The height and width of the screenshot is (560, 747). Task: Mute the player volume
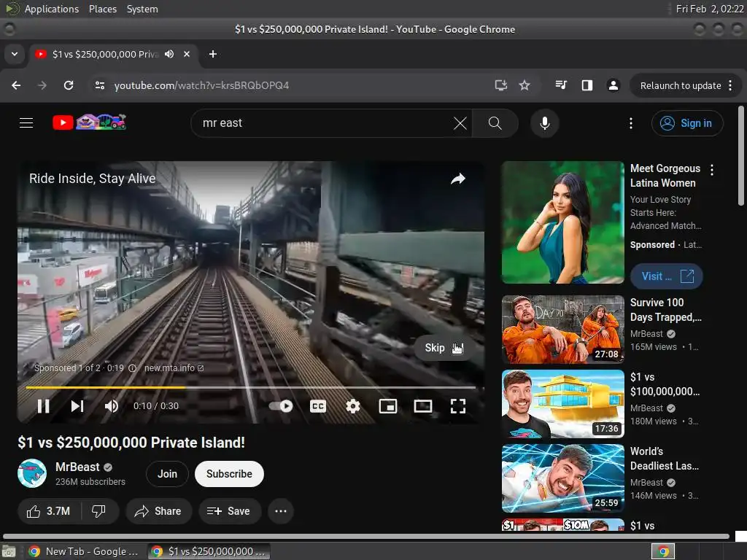click(x=111, y=406)
